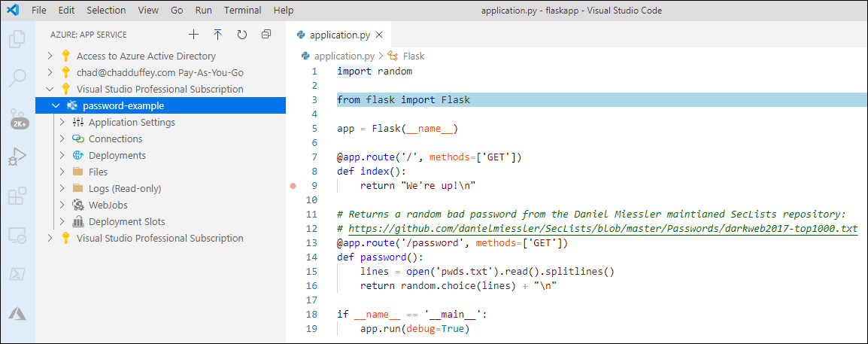Open the Edit menu
This screenshot has width=868, height=344.
pyautogui.click(x=66, y=11)
